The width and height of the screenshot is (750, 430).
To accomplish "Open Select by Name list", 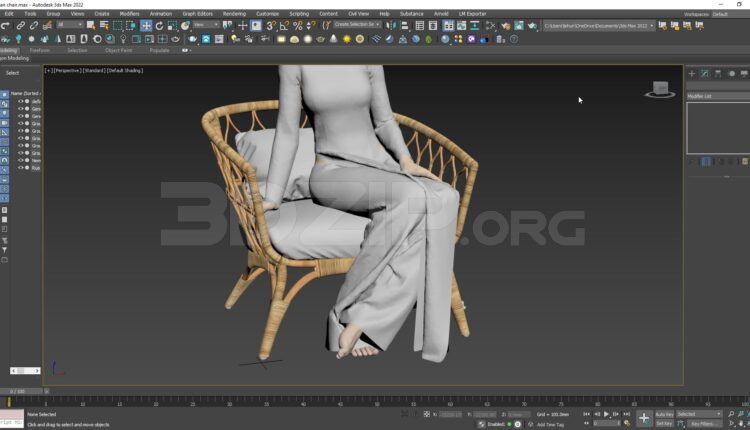I will [104, 25].
